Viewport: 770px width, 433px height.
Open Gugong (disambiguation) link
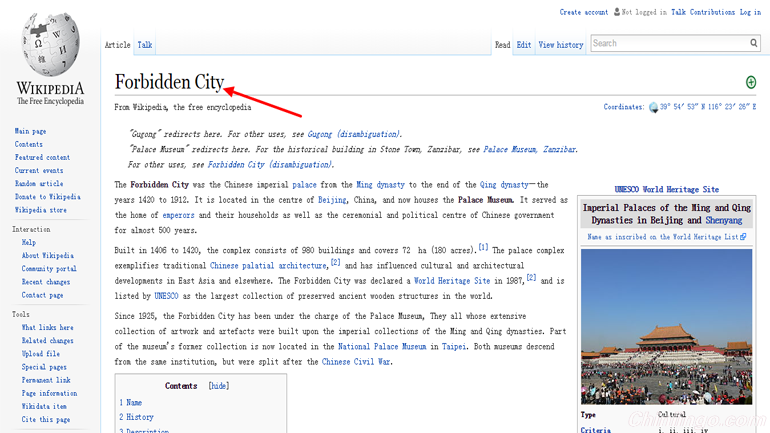(x=354, y=134)
